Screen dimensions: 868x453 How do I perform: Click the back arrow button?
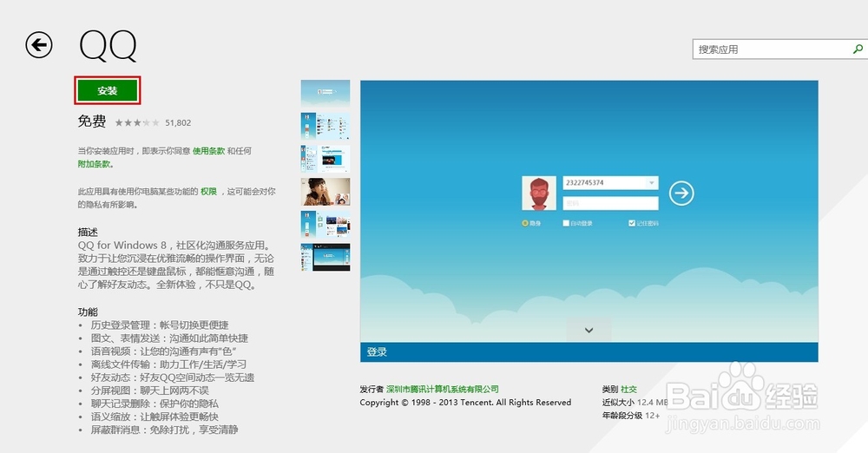coord(39,45)
